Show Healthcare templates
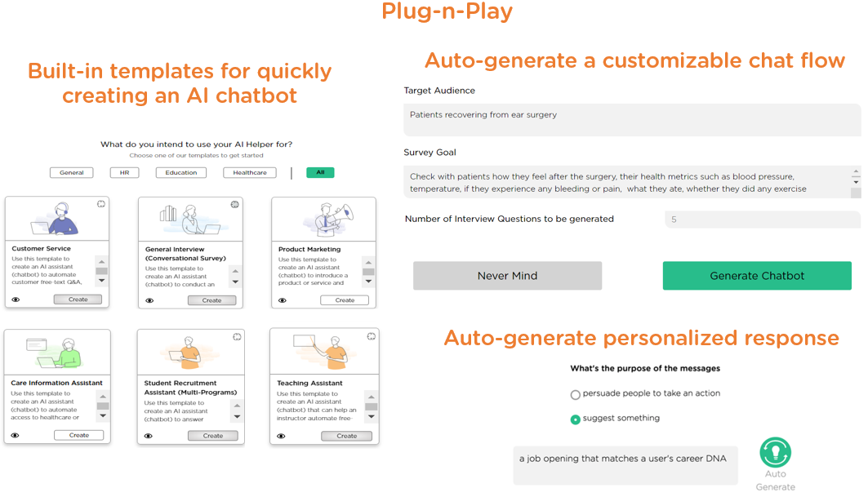 tap(250, 173)
